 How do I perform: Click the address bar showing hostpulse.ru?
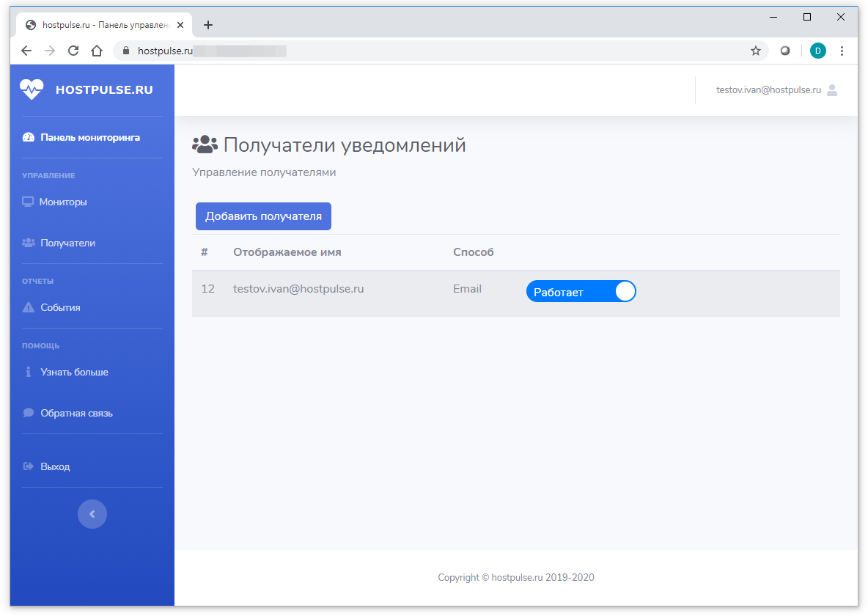click(440, 51)
